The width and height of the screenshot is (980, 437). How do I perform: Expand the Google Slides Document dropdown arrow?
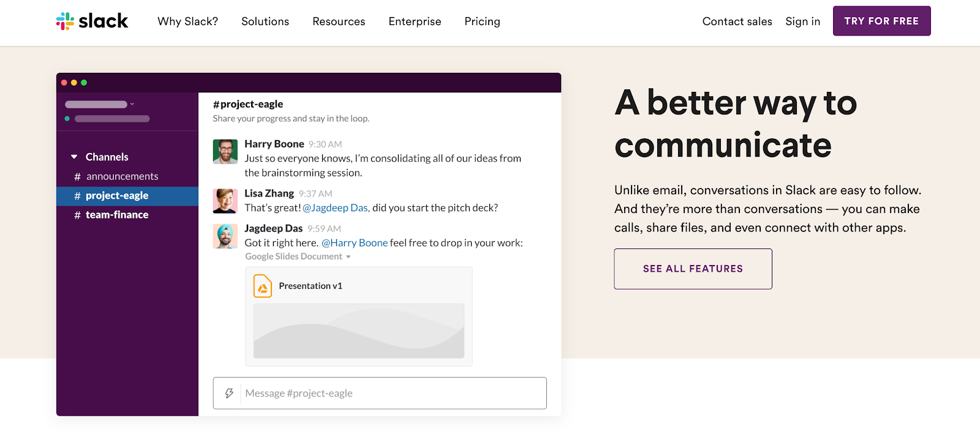[x=349, y=257]
